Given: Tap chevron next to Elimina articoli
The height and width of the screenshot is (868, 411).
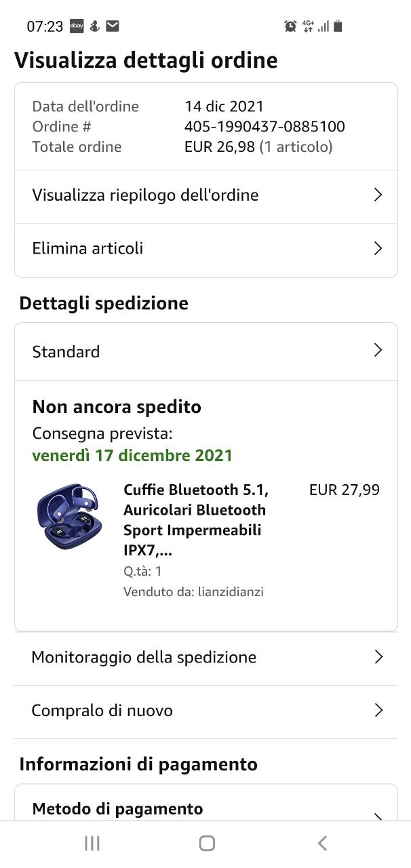Looking at the screenshot, I should coord(378,248).
